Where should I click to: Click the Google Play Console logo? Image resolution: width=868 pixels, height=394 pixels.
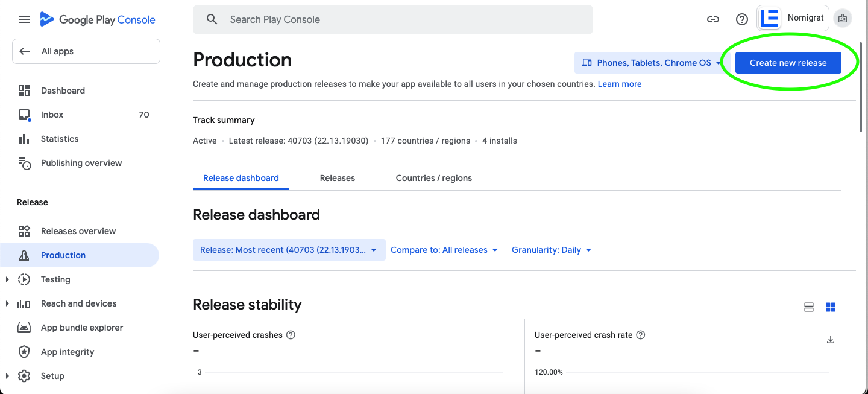tap(98, 19)
